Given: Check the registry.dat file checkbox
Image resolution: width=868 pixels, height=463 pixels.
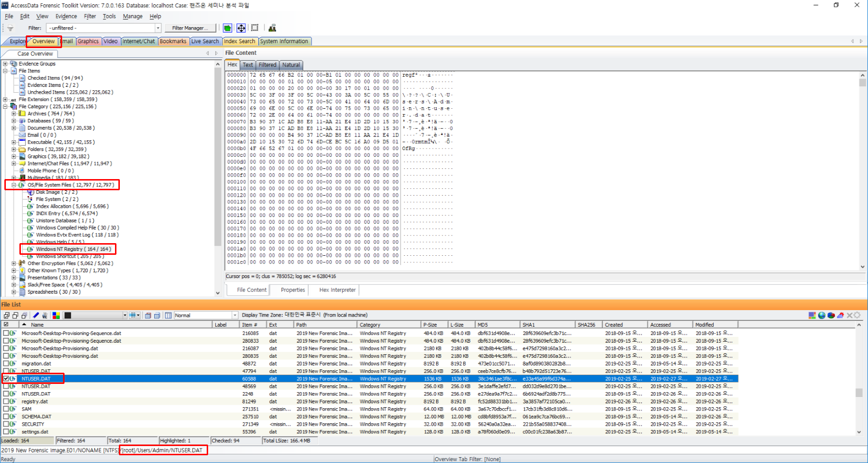Looking at the screenshot, I should [x=6, y=401].
